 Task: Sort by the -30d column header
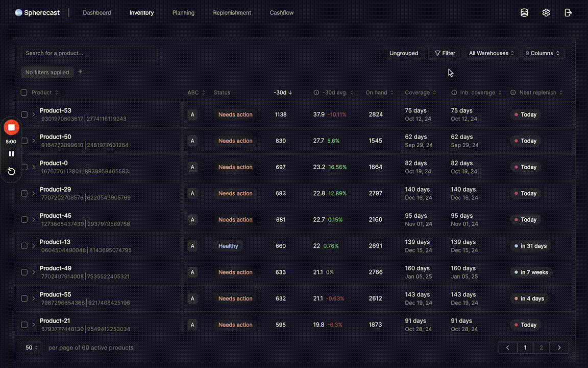pyautogui.click(x=283, y=93)
